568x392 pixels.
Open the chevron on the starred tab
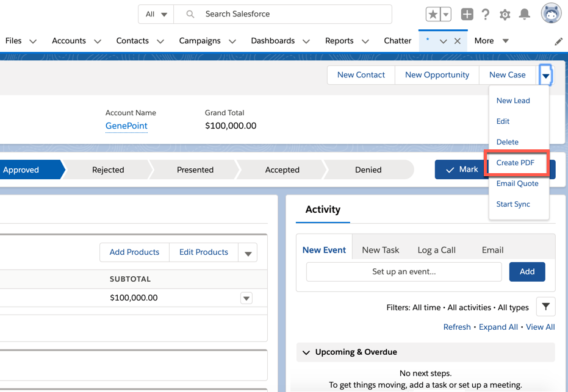(443, 41)
